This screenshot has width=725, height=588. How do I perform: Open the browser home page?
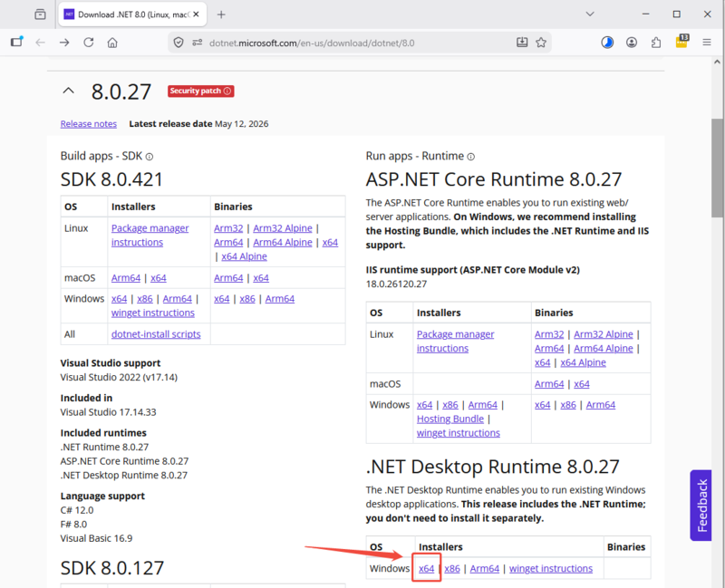[112, 43]
